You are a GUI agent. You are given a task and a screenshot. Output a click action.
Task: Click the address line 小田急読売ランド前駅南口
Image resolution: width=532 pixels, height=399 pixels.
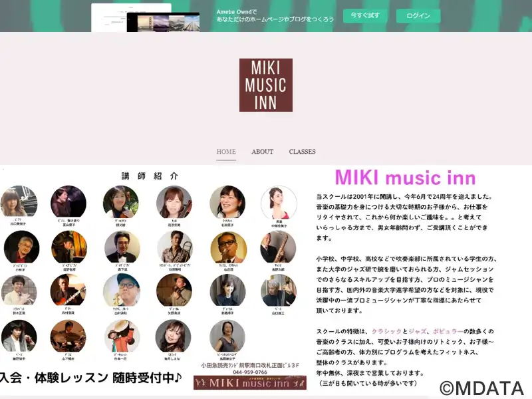[x=250, y=365]
